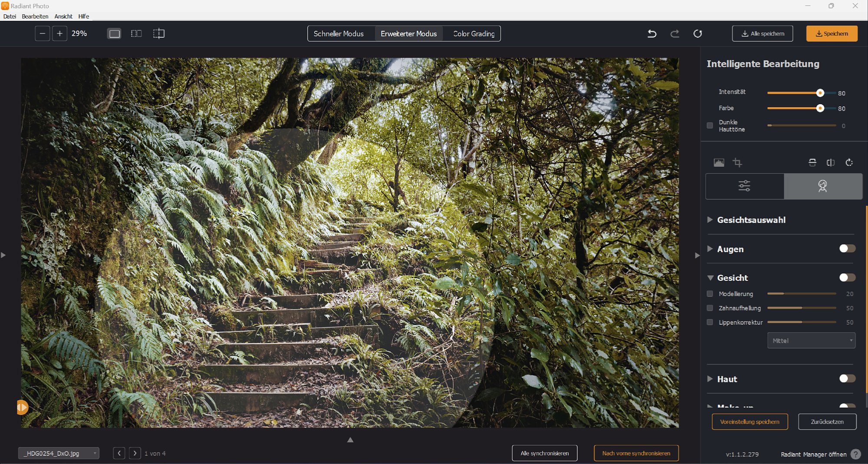This screenshot has height=464, width=868.
Task: Click the minus zoom out button
Action: pyautogui.click(x=42, y=33)
